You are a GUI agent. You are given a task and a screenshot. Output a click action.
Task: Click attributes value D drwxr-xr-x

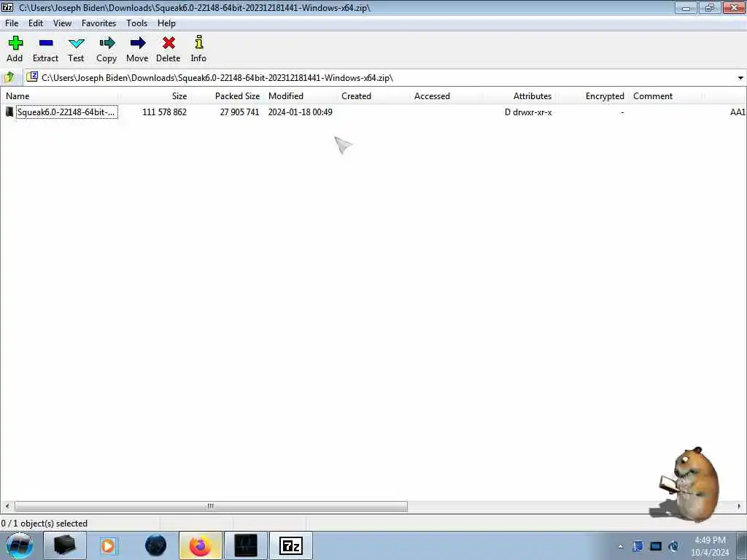pos(528,112)
